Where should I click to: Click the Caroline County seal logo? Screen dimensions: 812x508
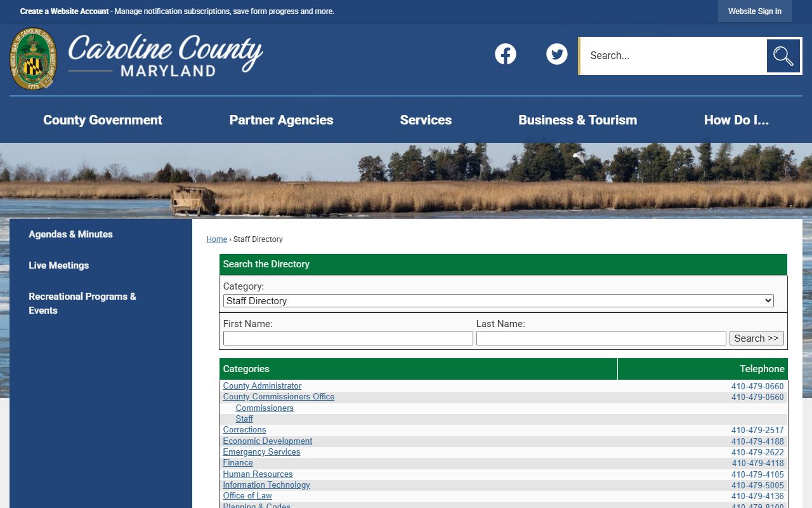[x=33, y=58]
